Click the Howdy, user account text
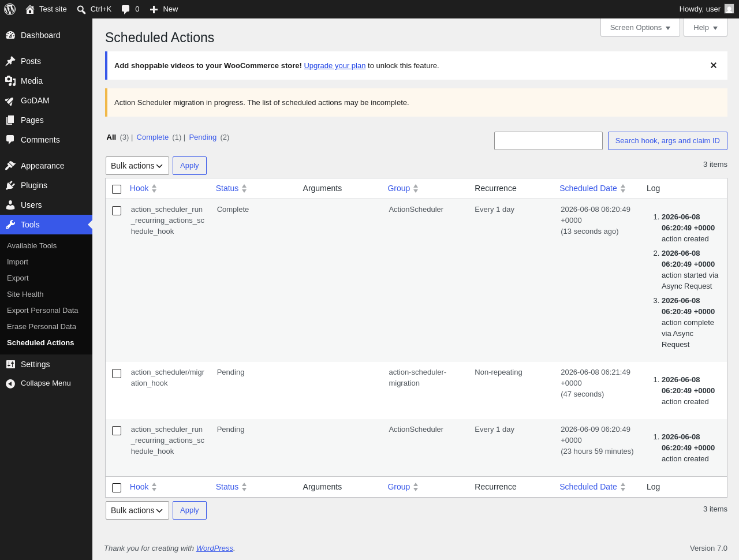The height and width of the screenshot is (560, 739). (x=700, y=9)
